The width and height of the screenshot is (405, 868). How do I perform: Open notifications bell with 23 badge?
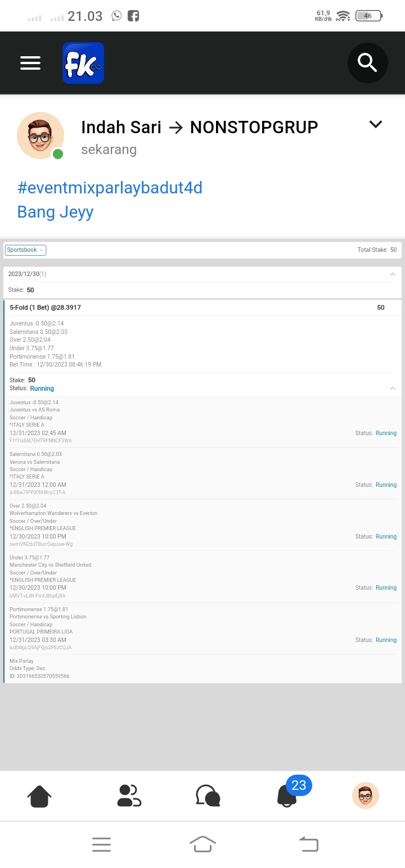tap(287, 795)
